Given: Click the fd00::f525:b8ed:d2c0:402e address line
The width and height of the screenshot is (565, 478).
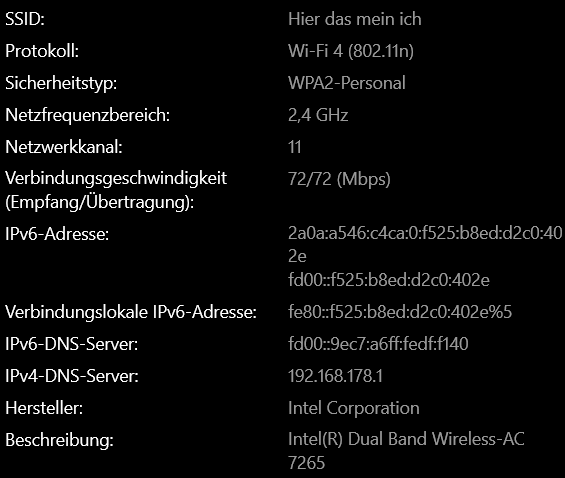Looking at the screenshot, I should point(389,280).
